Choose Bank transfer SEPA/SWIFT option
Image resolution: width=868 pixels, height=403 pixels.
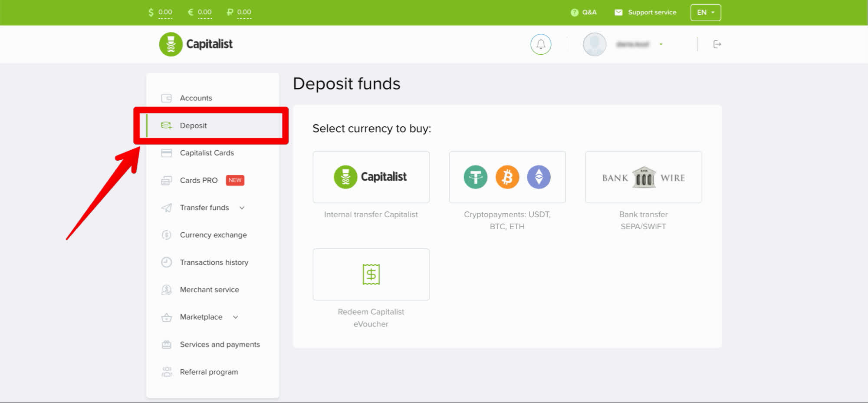(644, 177)
